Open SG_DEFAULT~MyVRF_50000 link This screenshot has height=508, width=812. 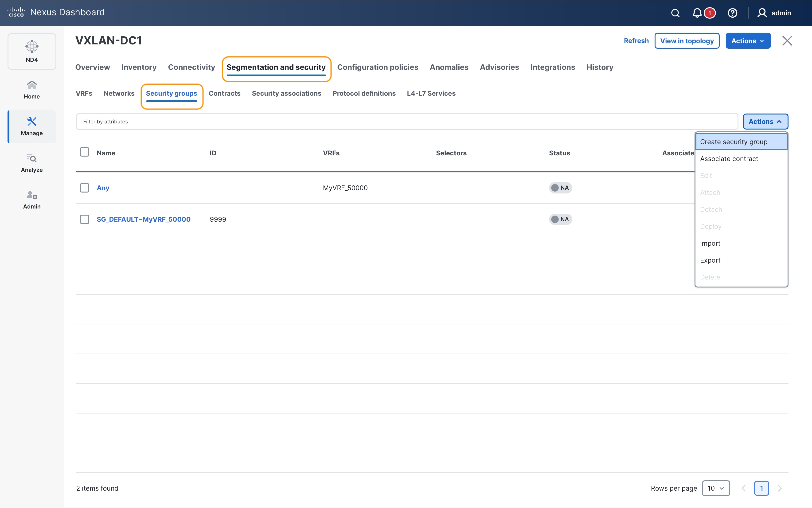[144, 219]
